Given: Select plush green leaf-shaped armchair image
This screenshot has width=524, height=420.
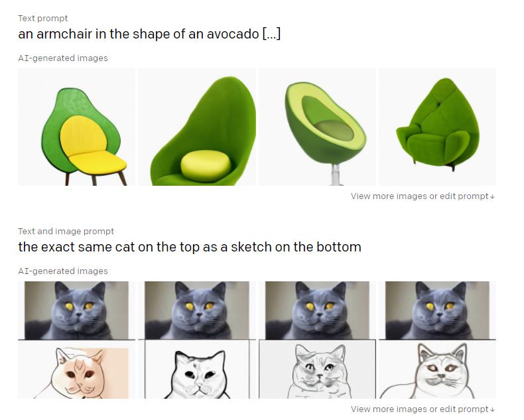Looking at the screenshot, I should click(x=438, y=127).
